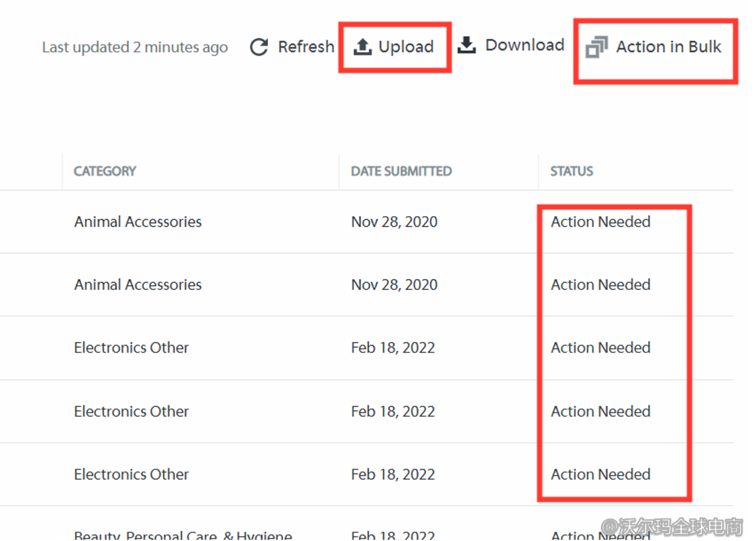The height and width of the screenshot is (541, 756).
Task: Click the Download tray arrow icon
Action: click(466, 45)
